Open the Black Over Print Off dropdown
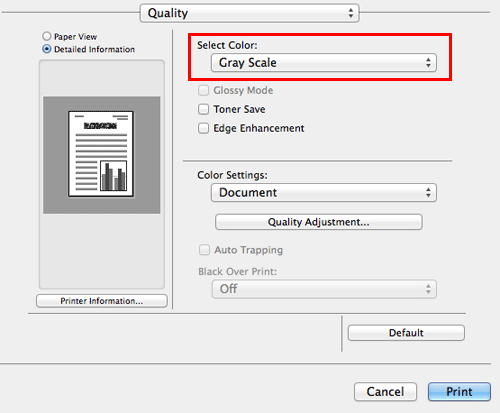The width and height of the screenshot is (500, 413). pyautogui.click(x=324, y=289)
